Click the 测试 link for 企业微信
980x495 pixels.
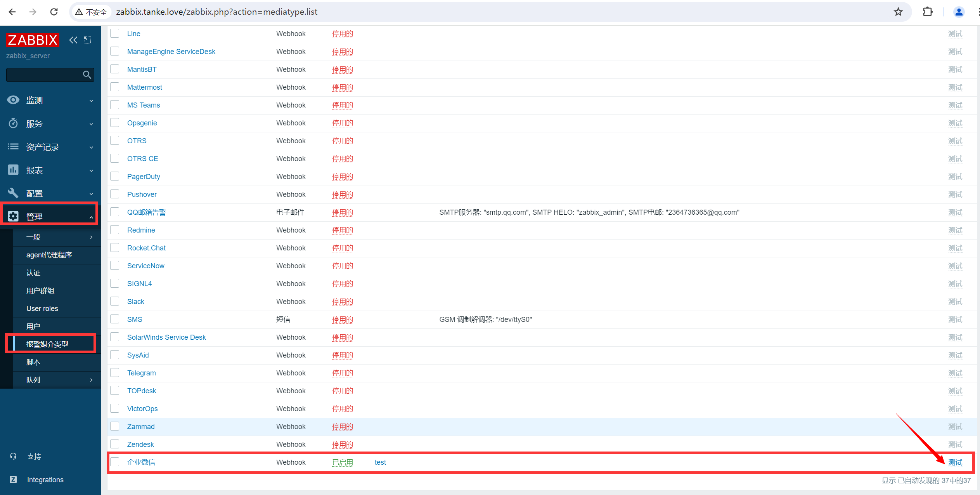pos(955,462)
